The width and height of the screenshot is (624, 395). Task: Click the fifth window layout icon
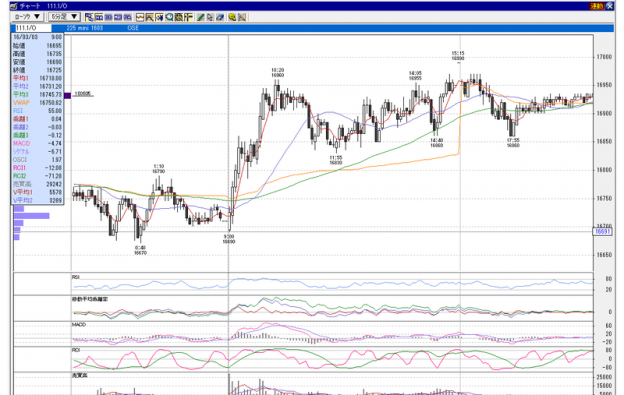click(x=127, y=17)
